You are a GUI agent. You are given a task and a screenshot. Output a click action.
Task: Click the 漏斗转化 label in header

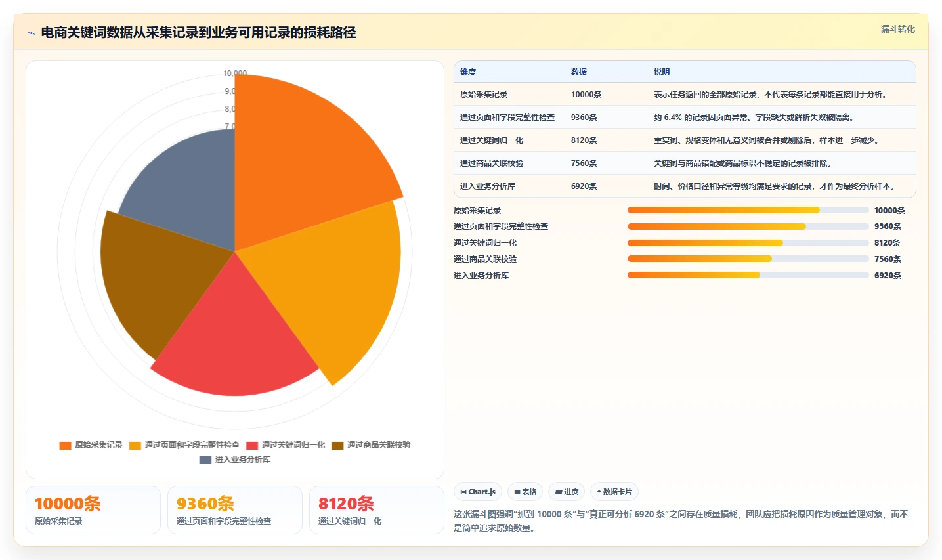pyautogui.click(x=897, y=29)
